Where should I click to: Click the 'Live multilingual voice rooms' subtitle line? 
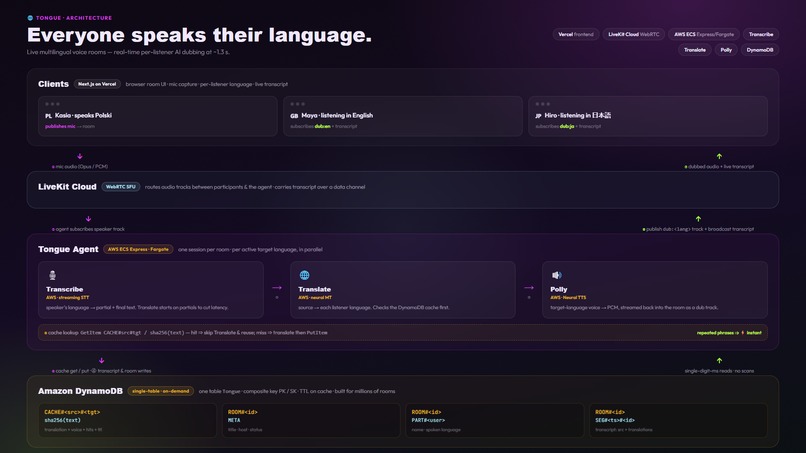128,52
